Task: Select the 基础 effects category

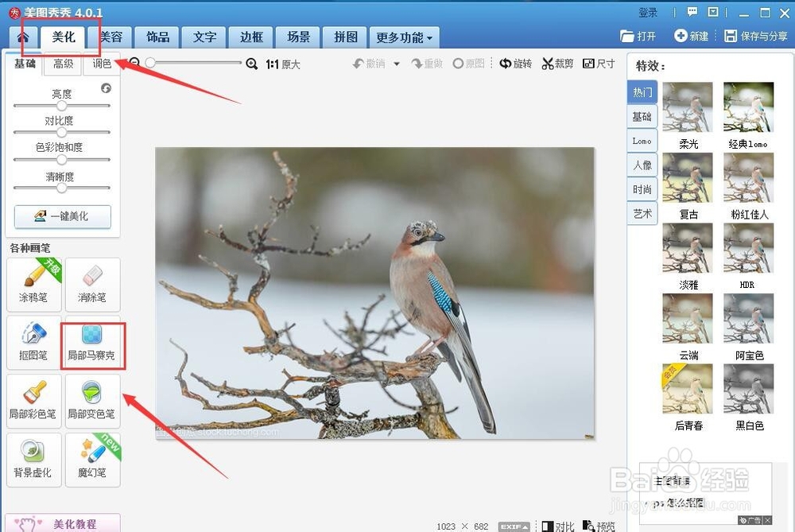Action: coord(642,117)
